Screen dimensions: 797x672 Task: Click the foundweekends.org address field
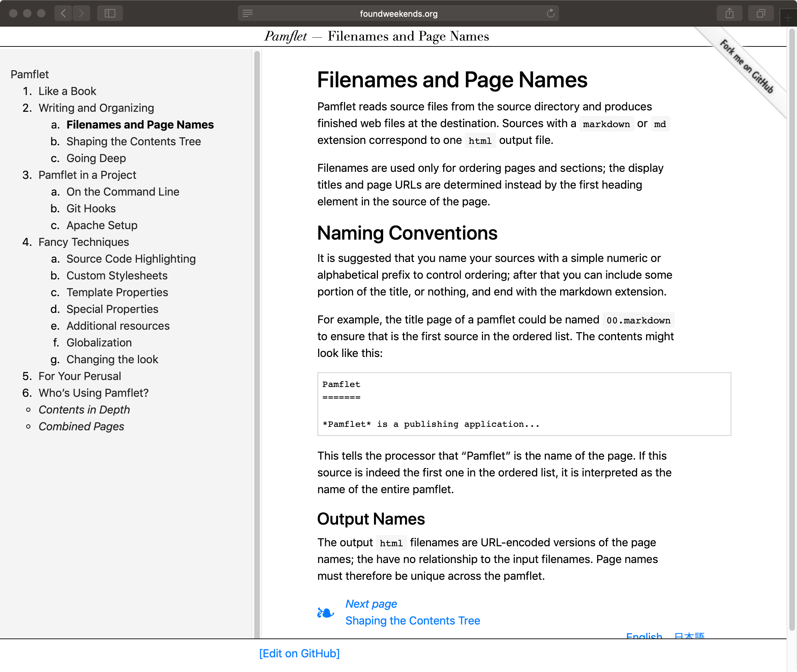tap(398, 14)
